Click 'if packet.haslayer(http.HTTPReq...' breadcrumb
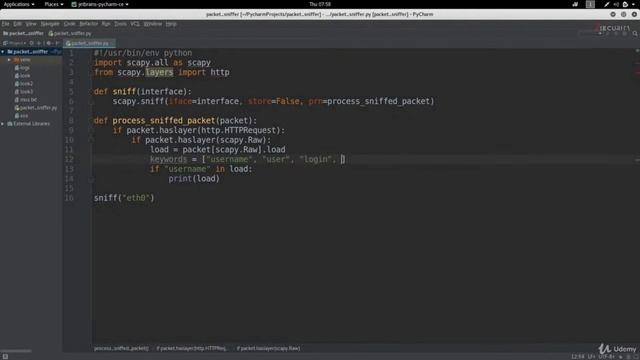 tap(192, 349)
